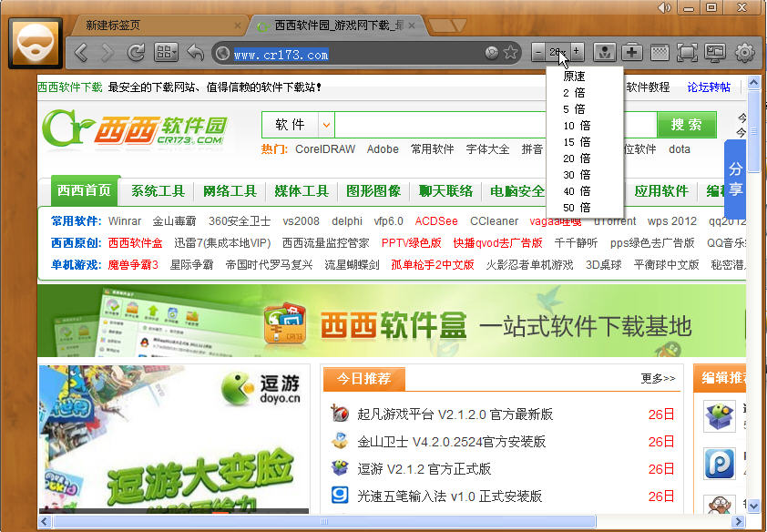The image size is (767, 532).
Task: Open 系统工具 navigation tab
Action: click(x=158, y=191)
